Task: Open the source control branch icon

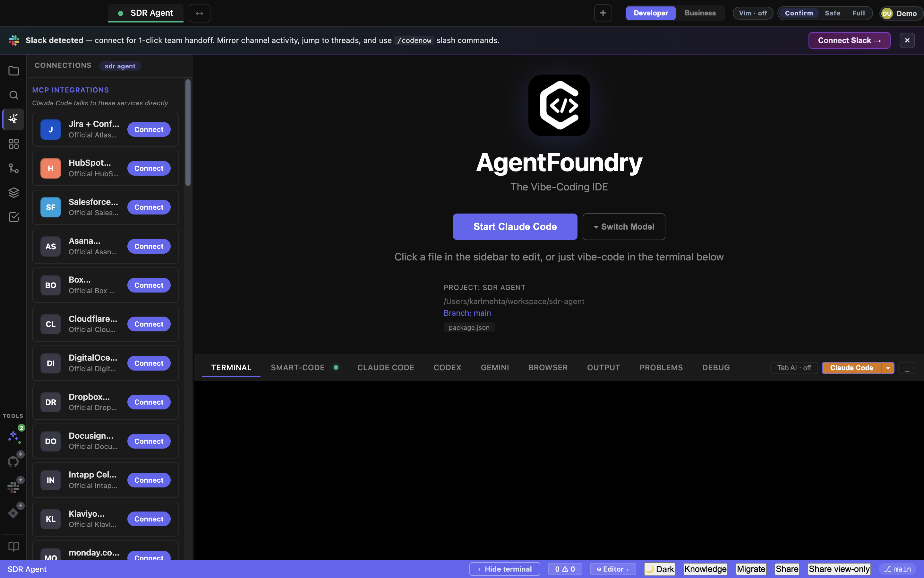Action: [x=14, y=169]
